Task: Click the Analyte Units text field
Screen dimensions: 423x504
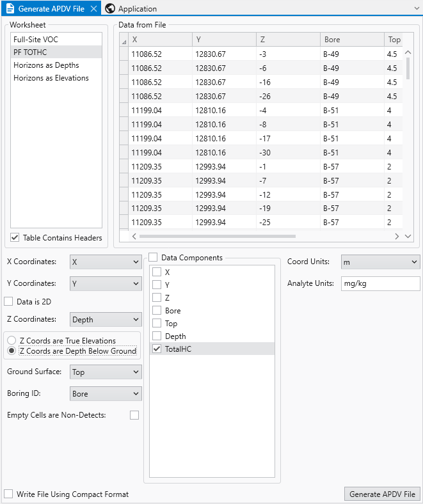Action: pyautogui.click(x=379, y=283)
